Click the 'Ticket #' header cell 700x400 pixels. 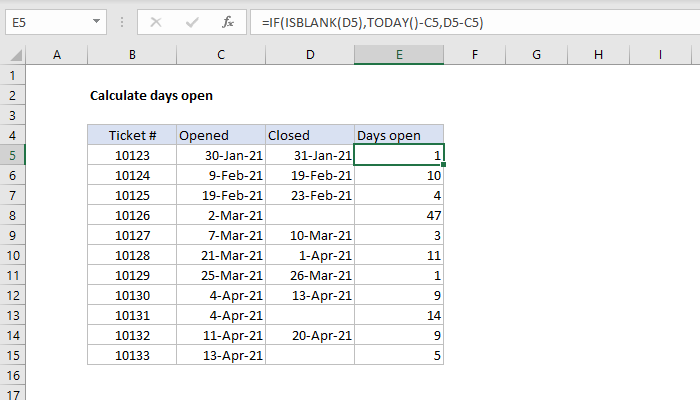pos(132,135)
